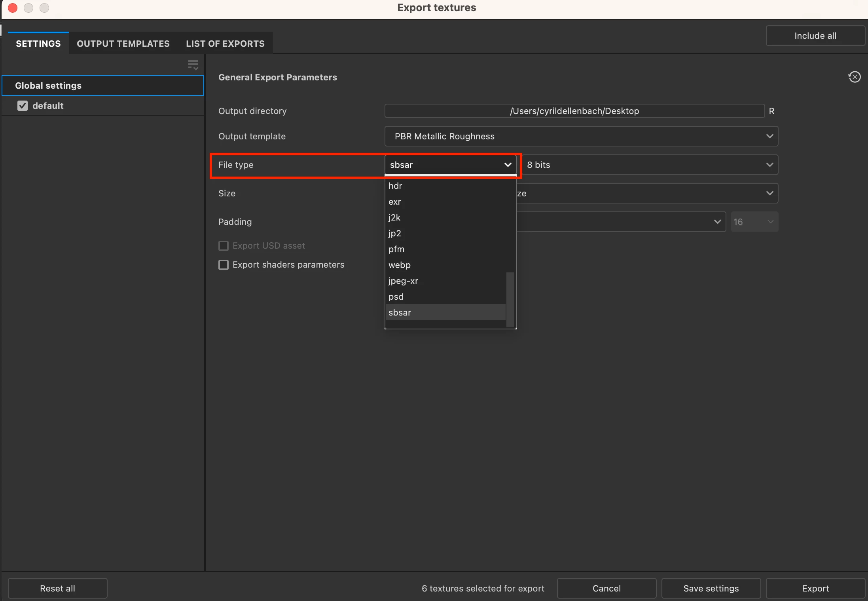
Task: Choose psd in file type list
Action: click(396, 297)
